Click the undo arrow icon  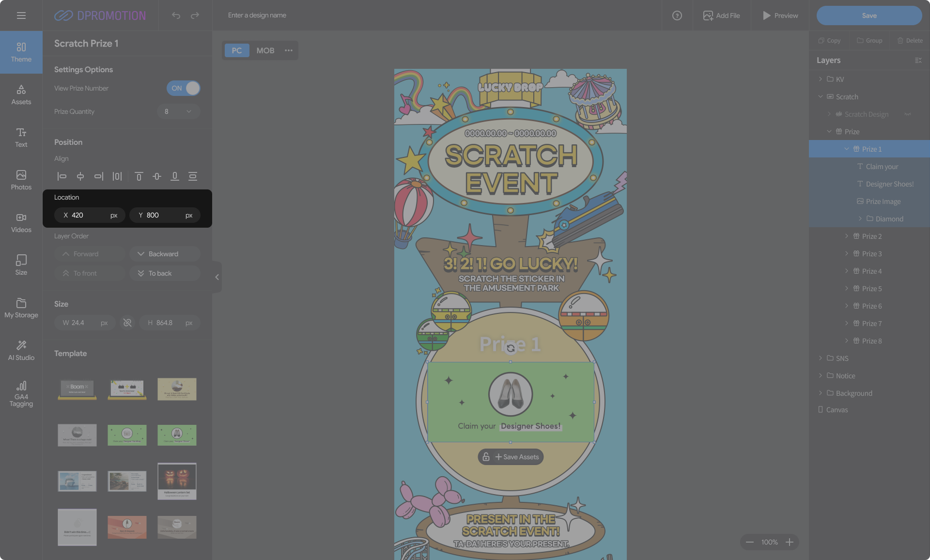[x=176, y=16]
